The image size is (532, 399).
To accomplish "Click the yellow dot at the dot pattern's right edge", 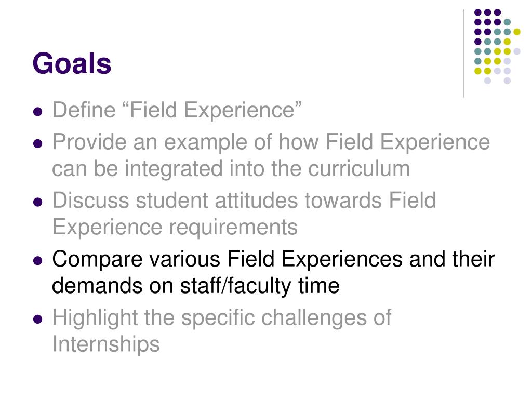I will [x=517, y=32].
